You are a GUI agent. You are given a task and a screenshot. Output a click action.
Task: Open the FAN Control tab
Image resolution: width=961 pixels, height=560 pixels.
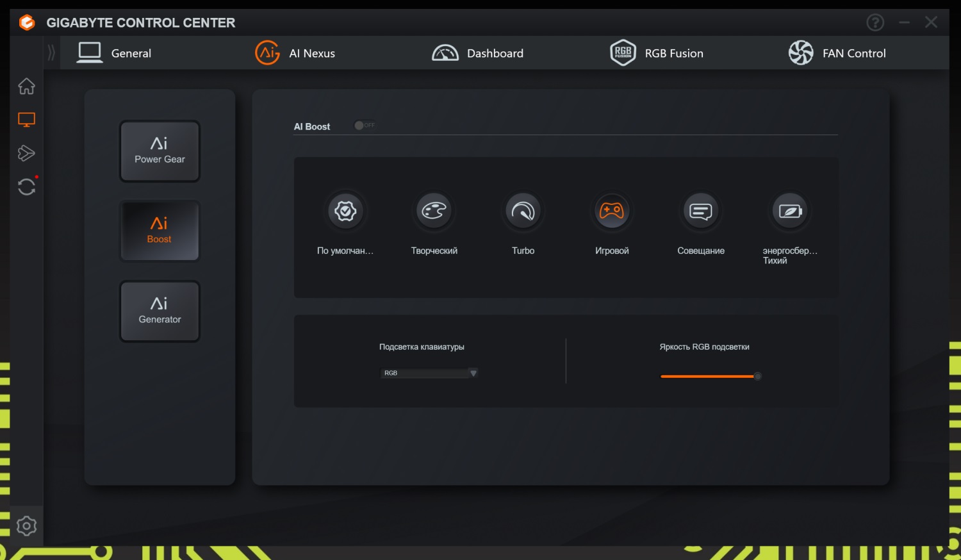837,53
